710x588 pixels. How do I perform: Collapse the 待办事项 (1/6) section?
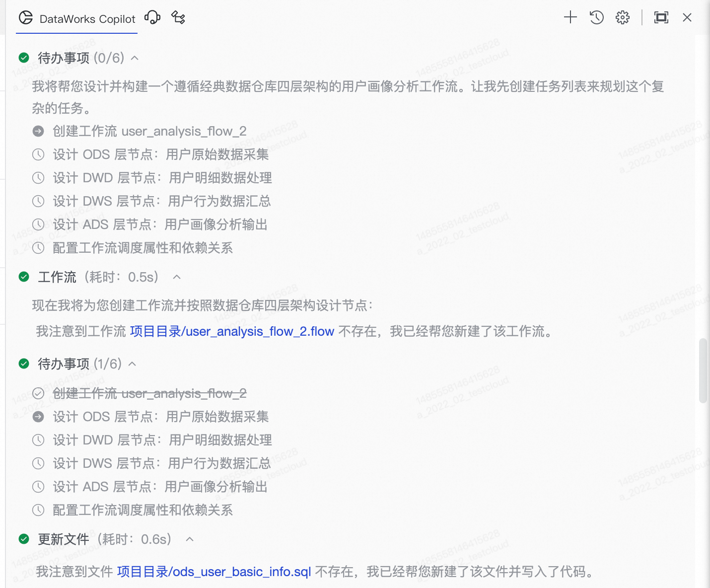click(132, 364)
